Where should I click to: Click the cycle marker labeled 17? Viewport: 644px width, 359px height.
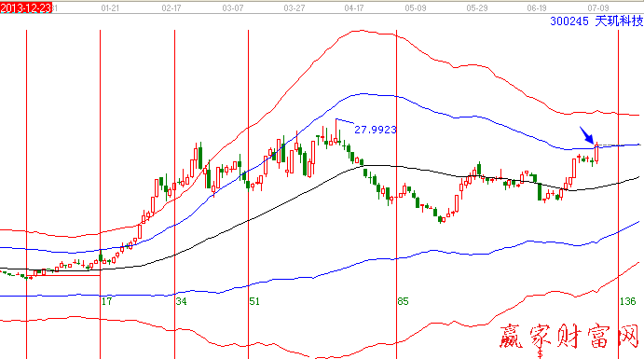point(107,301)
